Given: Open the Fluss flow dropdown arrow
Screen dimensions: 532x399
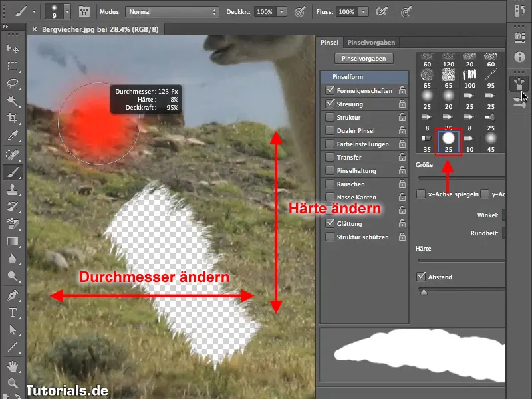Looking at the screenshot, I should [363, 12].
